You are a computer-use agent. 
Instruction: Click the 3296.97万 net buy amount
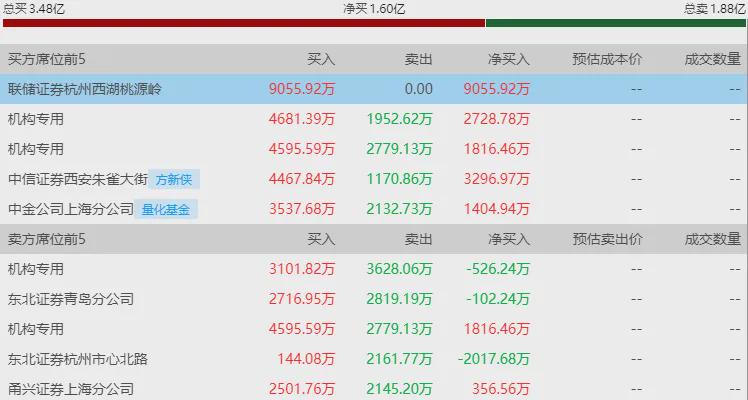point(497,179)
